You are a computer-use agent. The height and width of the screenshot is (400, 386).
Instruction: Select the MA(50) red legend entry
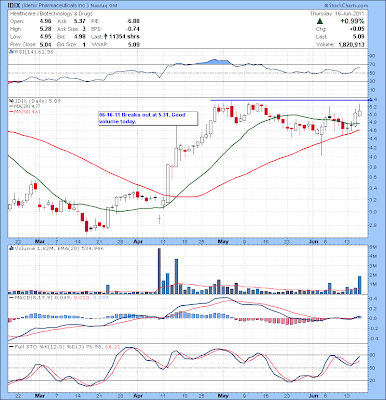tap(24, 112)
